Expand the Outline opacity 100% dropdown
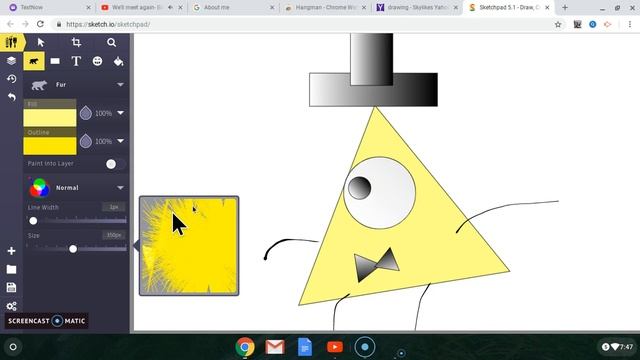The height and width of the screenshot is (360, 640). click(120, 141)
